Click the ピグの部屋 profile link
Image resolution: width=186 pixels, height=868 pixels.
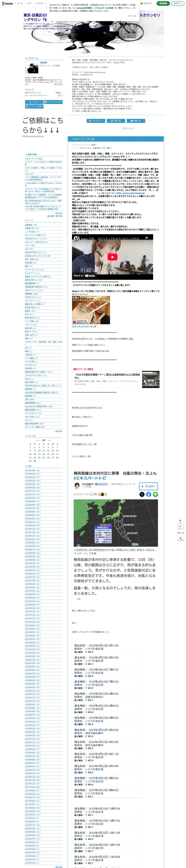point(55,66)
